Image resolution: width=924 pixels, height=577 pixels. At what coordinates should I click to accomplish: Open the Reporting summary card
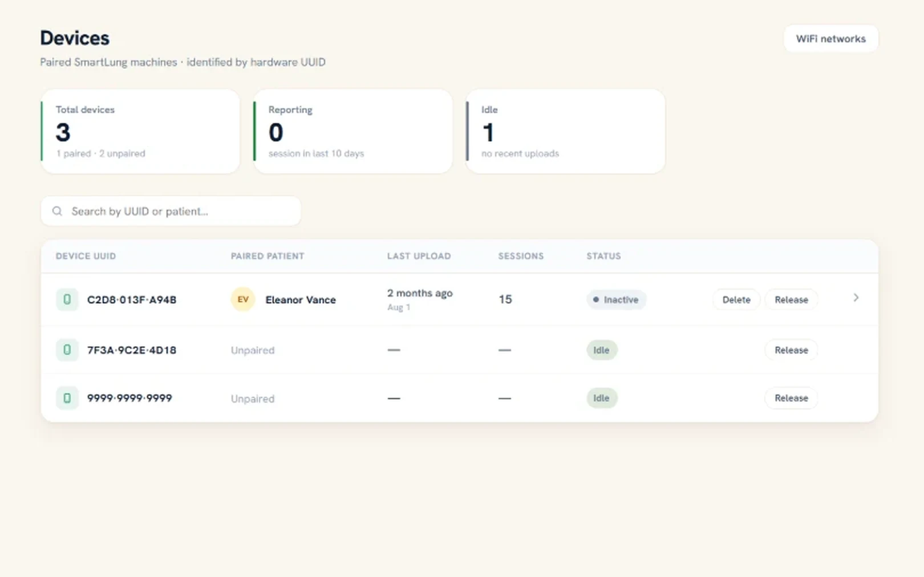(x=353, y=131)
